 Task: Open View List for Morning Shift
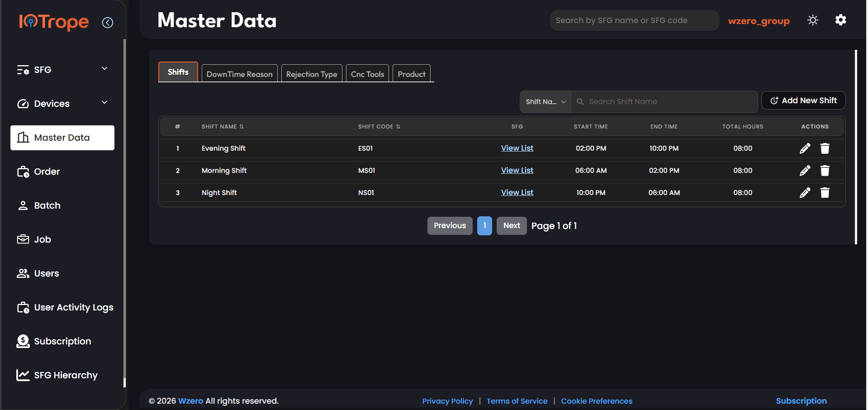click(x=517, y=170)
